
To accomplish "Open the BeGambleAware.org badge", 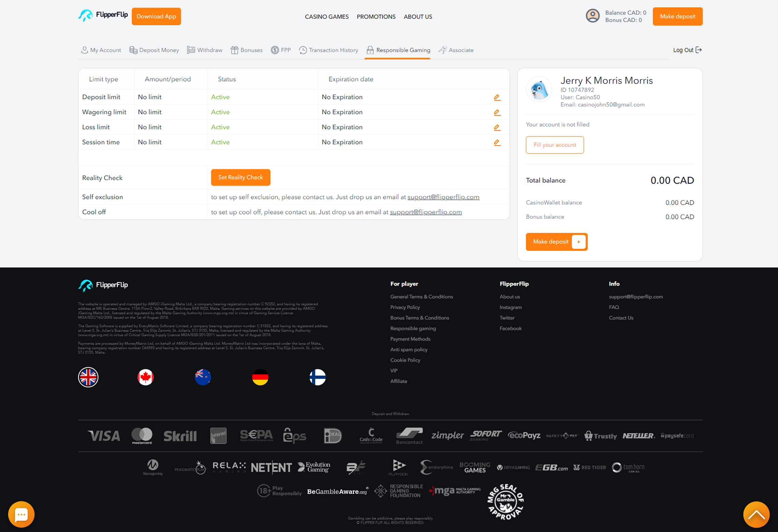I will point(338,491).
